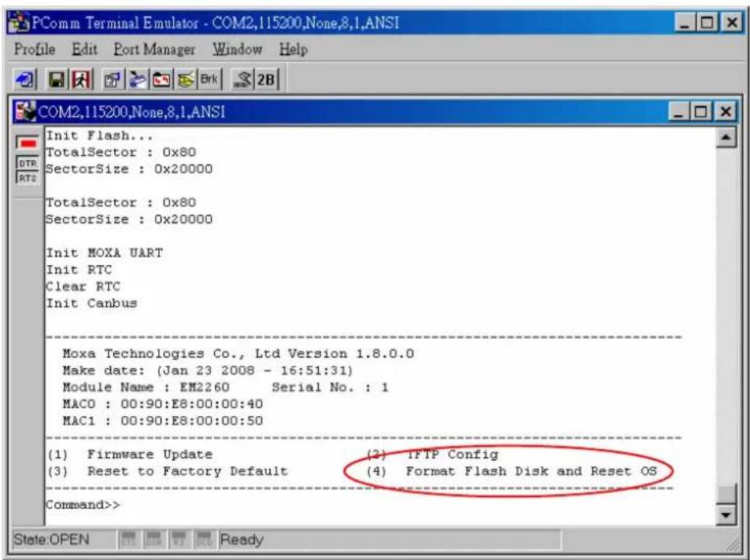Maximize the COM2 child window

(700, 112)
